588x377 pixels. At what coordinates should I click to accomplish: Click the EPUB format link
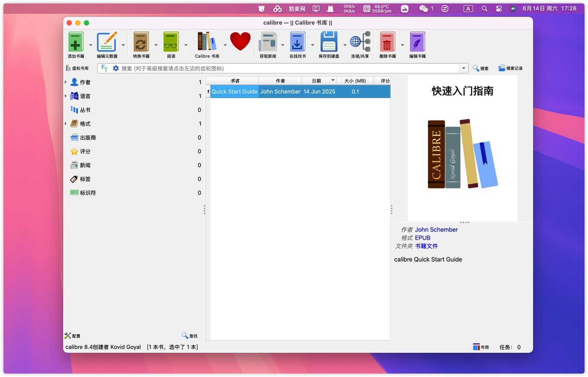point(422,238)
